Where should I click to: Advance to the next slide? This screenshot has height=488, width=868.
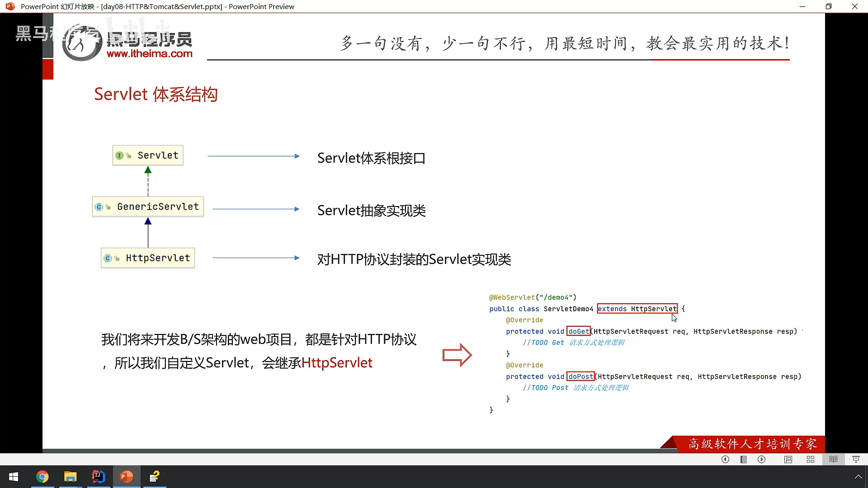click(762, 459)
